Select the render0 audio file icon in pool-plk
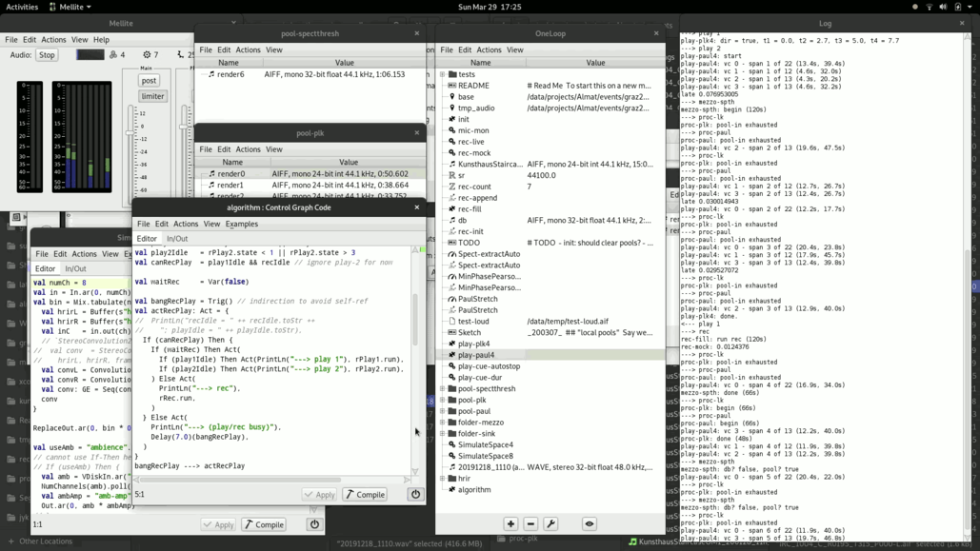The height and width of the screenshot is (551, 980). point(211,174)
